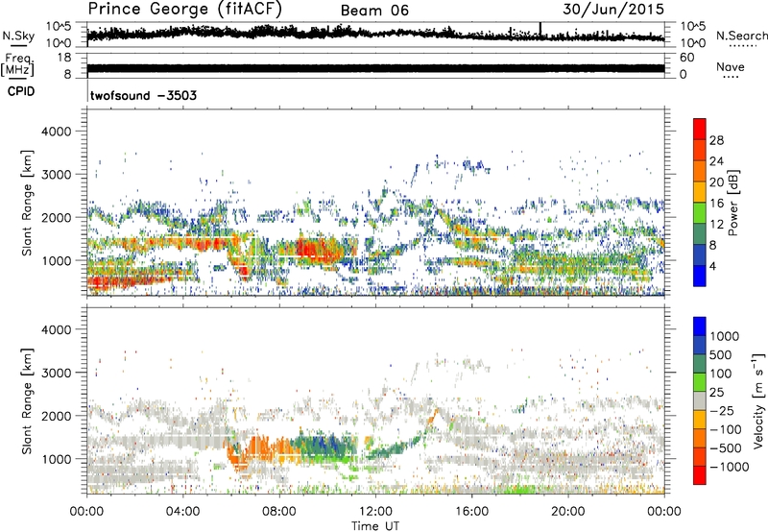Click the '18' frequency axis tick label
Image resolution: width=768 pixels, height=532 pixels.
(64, 58)
